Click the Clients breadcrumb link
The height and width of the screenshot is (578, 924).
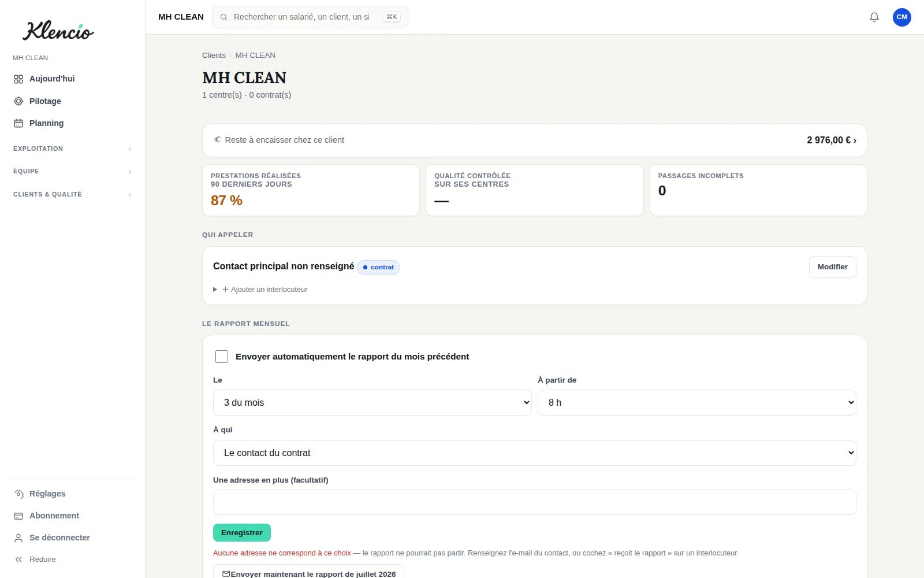click(214, 55)
